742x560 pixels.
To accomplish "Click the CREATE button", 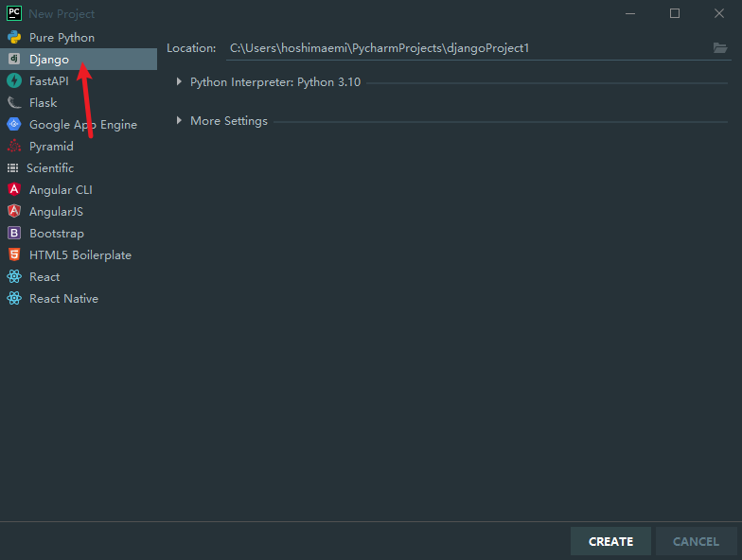I will pos(611,541).
